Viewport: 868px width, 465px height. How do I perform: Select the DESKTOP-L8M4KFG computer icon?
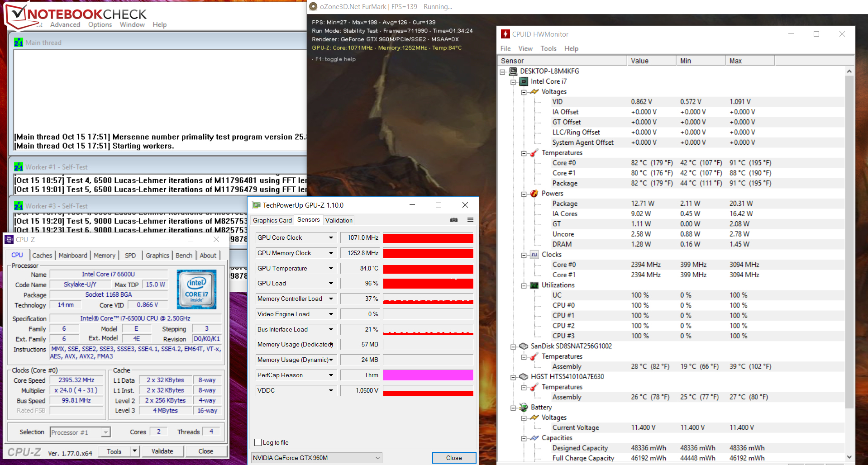pyautogui.click(x=513, y=71)
